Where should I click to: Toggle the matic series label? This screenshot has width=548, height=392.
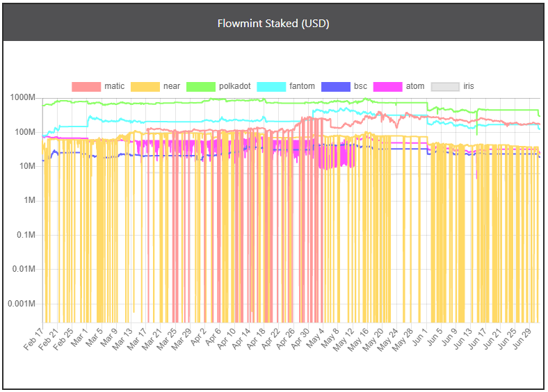(x=114, y=86)
